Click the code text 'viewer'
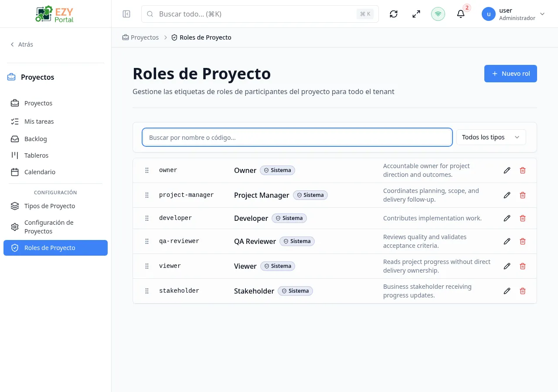The height and width of the screenshot is (392, 558). (x=170, y=266)
